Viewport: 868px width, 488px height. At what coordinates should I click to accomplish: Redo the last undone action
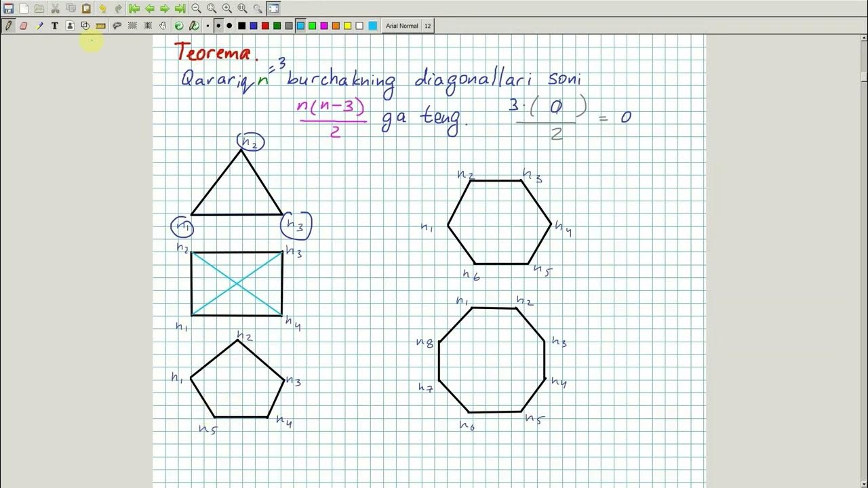coord(118,8)
